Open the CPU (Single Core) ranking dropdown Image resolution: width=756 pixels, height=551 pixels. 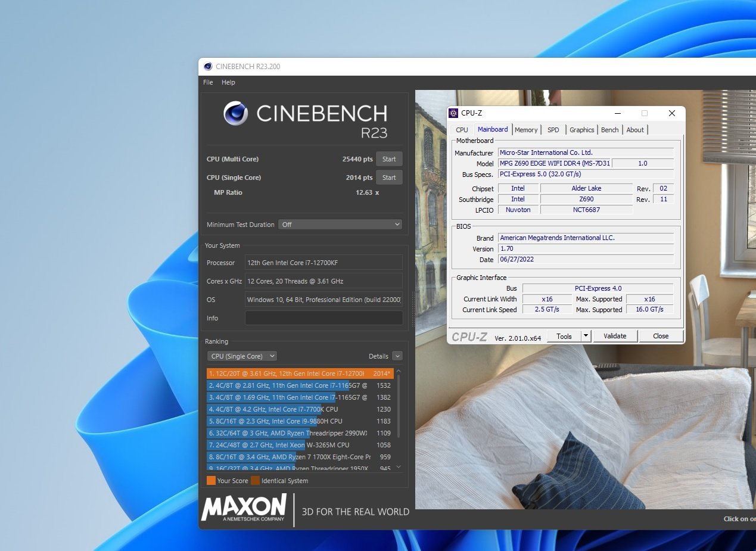tap(242, 356)
